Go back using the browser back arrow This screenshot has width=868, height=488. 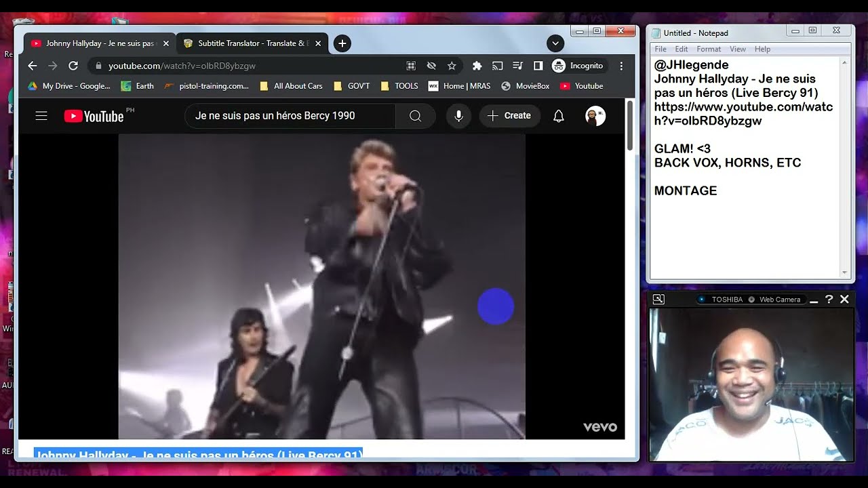click(32, 66)
